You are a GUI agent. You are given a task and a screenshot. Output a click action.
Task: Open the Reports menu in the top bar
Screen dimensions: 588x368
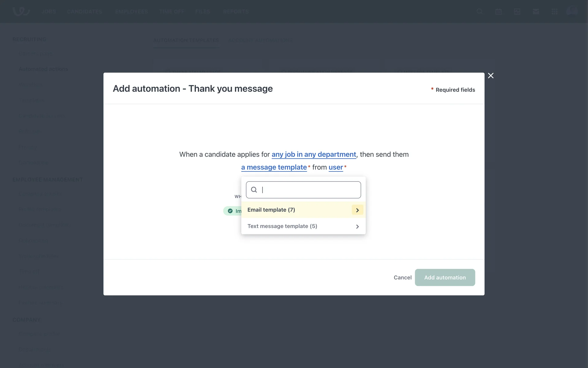tap(236, 12)
